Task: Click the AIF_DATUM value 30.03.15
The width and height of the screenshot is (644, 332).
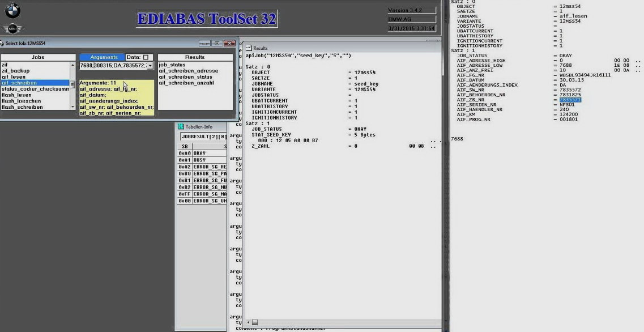Action: (572, 80)
